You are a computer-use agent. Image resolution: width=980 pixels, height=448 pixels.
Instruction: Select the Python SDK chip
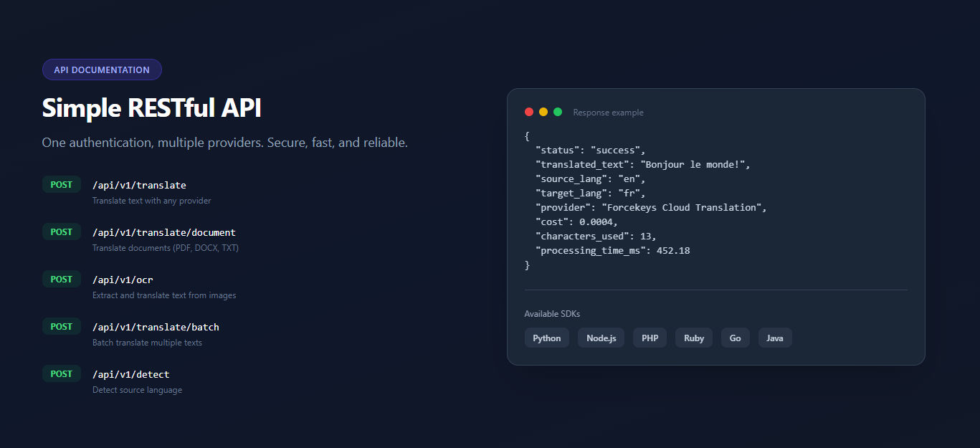(547, 338)
